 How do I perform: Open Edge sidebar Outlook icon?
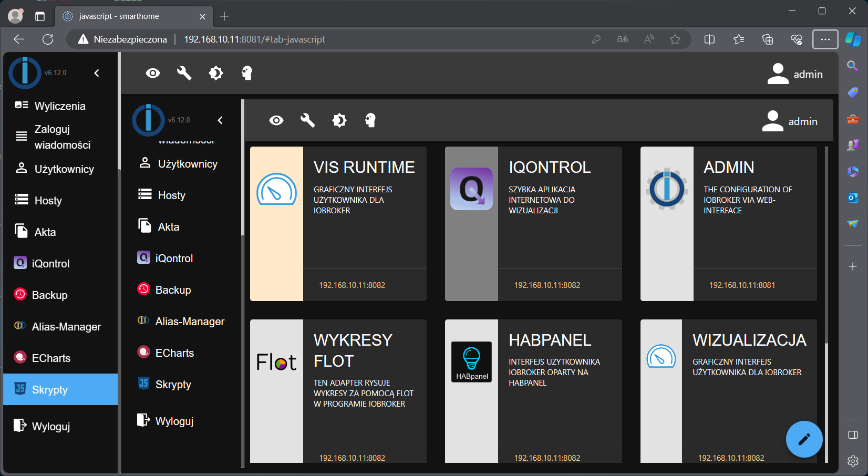point(853,198)
